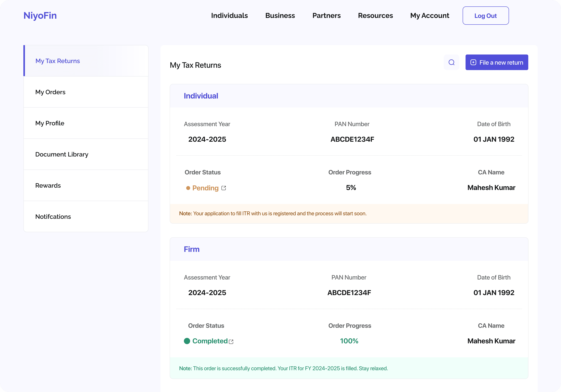Open Rewards from the sidebar
Image resolution: width=561 pixels, height=392 pixels.
[x=48, y=185]
